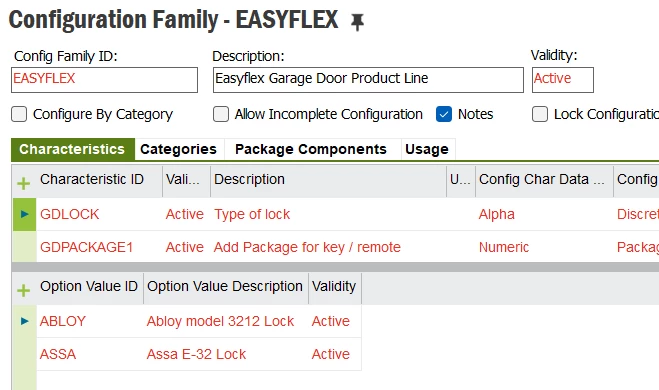Sort by Characteristic ID column header
Screen dimensions: 659x390
point(92,179)
